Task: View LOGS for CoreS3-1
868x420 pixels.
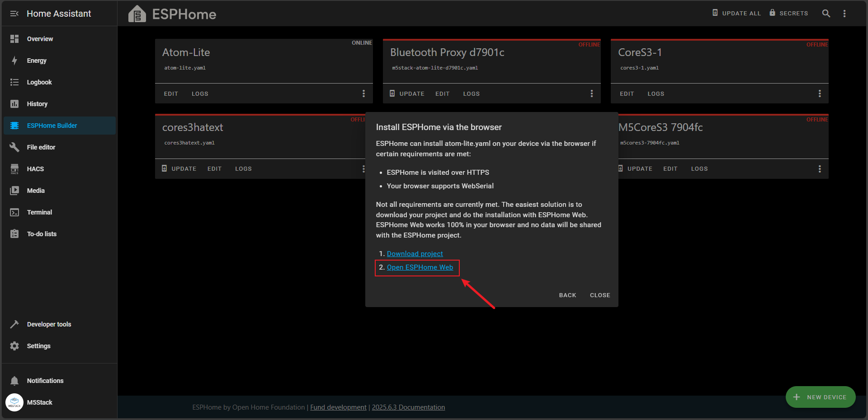Action: coord(656,94)
